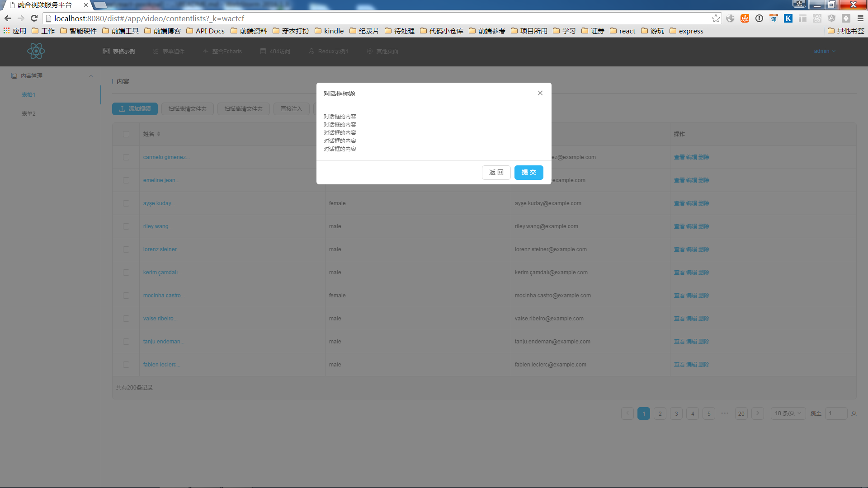Viewport: 868px width, 488px height.
Task: Click the pagination ellipsis jump-forward
Action: point(725,413)
